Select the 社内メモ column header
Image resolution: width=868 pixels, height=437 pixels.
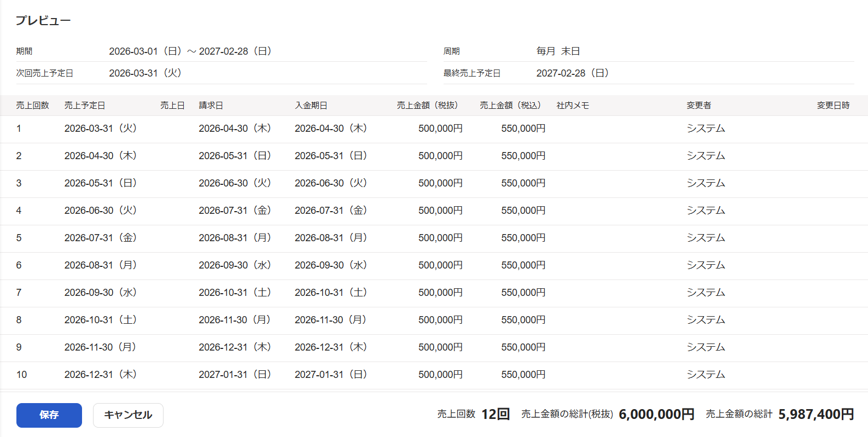573,106
